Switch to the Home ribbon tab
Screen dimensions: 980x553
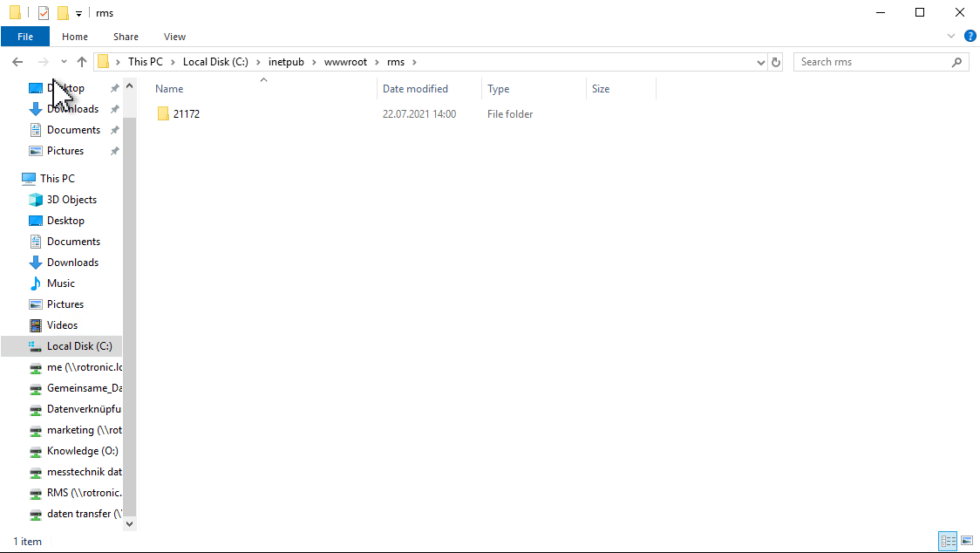(x=75, y=37)
